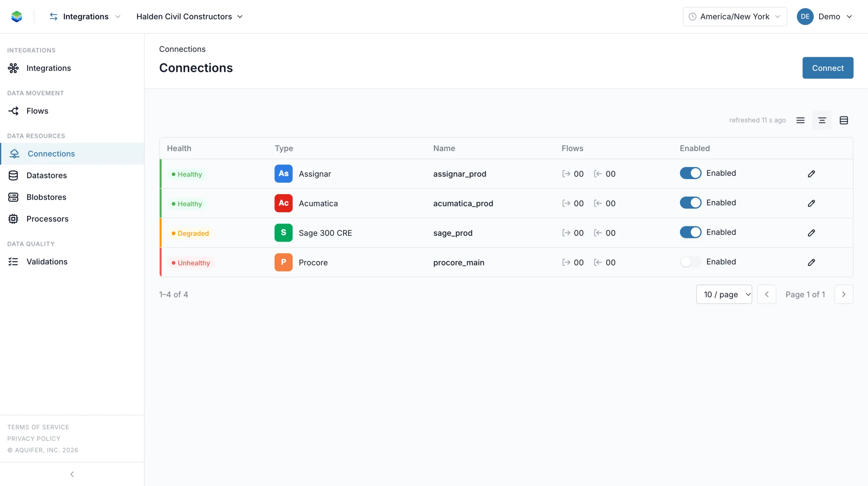The height and width of the screenshot is (486, 868).
Task: Click the edit pencil for procore_main
Action: click(x=811, y=263)
